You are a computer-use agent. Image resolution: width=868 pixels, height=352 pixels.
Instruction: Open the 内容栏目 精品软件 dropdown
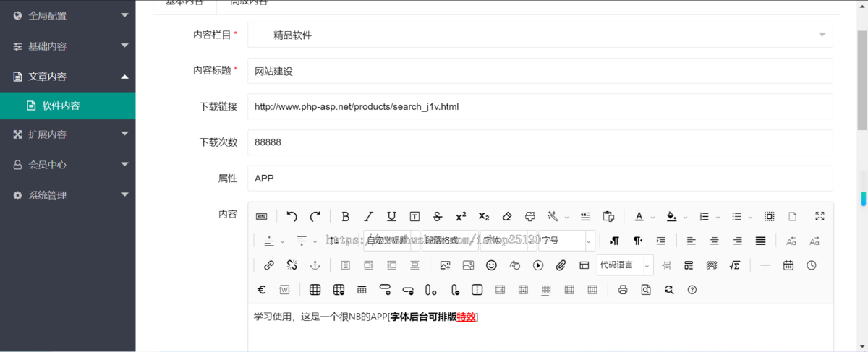point(540,35)
